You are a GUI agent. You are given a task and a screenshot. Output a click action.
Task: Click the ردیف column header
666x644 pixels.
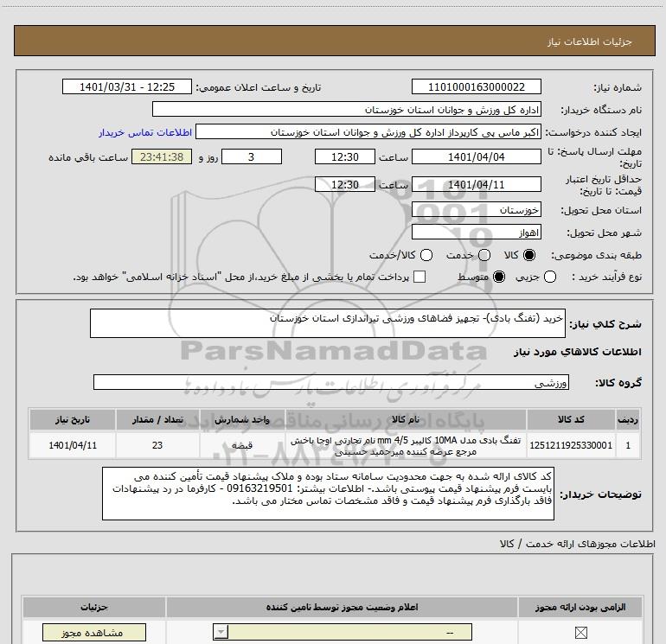coord(628,419)
